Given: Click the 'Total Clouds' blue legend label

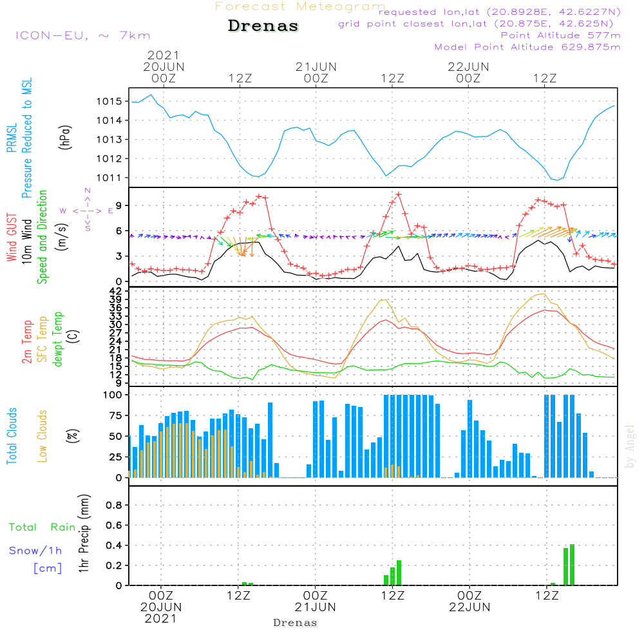Looking at the screenshot, I should point(12,436).
